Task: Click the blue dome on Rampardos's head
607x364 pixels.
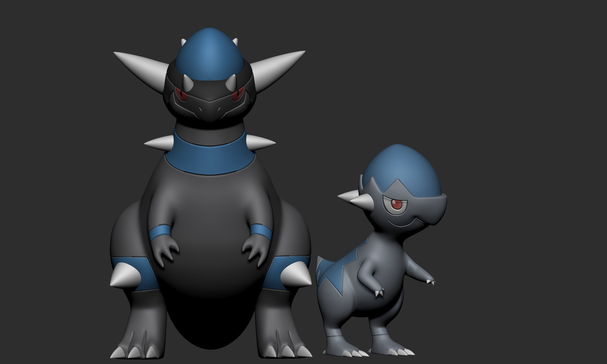Action: click(210, 54)
